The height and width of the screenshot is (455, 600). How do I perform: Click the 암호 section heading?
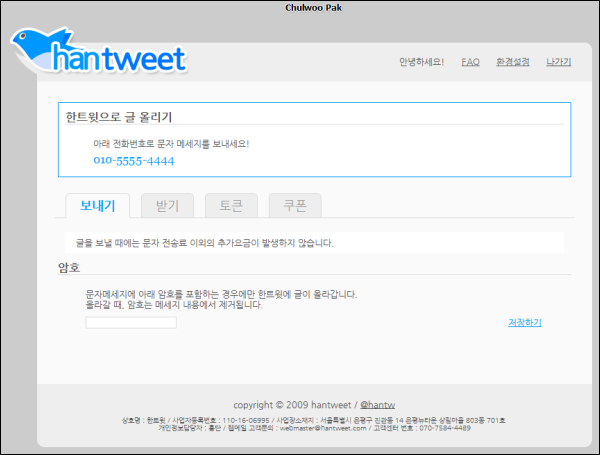click(69, 267)
